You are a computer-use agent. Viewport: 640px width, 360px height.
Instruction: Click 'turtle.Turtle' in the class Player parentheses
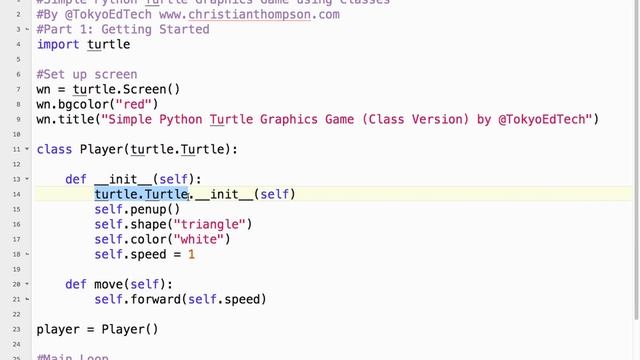click(177, 149)
